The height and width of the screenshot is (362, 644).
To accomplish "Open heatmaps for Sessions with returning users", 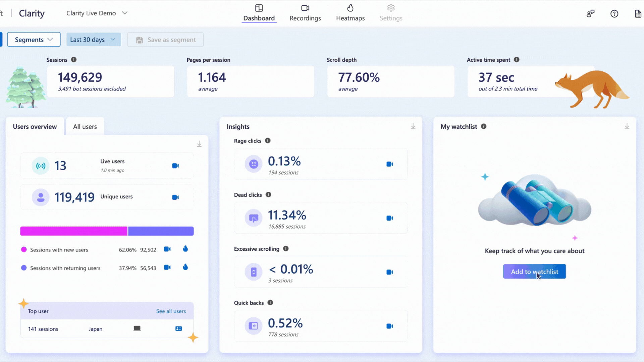I will click(x=185, y=267).
